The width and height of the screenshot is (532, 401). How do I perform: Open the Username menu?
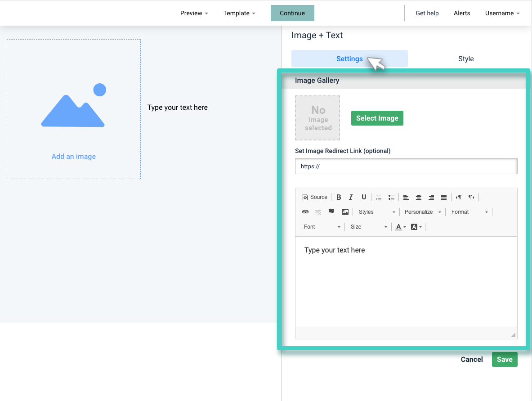click(502, 13)
